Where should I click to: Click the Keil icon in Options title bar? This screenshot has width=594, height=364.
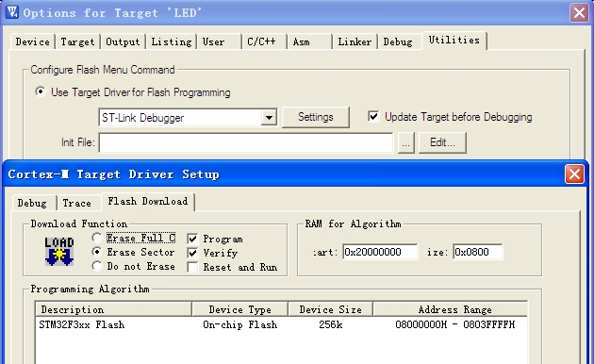[12, 12]
